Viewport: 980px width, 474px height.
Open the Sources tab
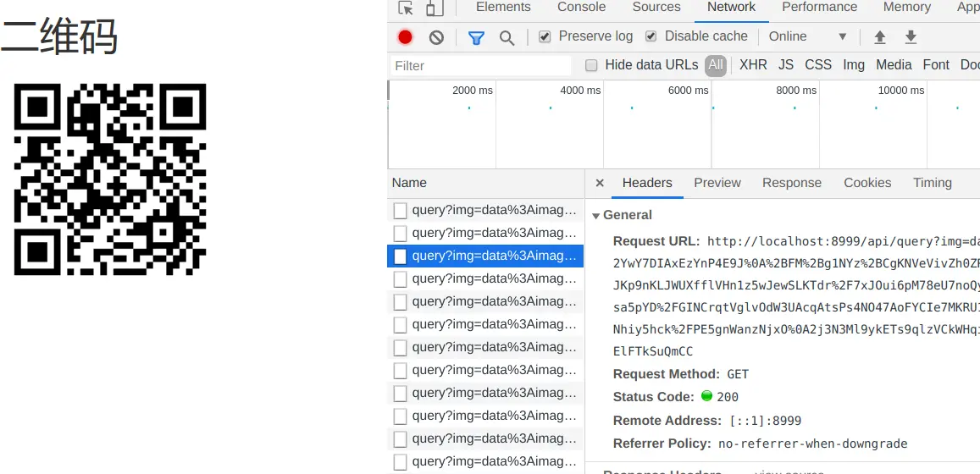pyautogui.click(x=656, y=7)
